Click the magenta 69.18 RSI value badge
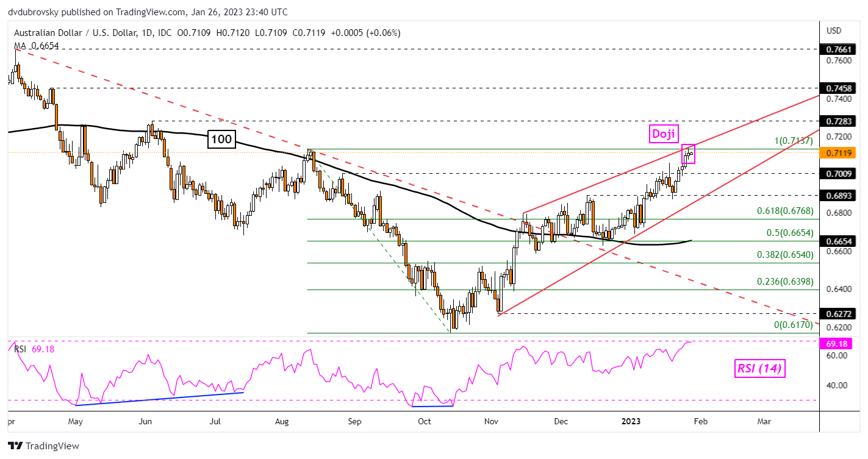The image size is (868, 459). click(x=836, y=344)
